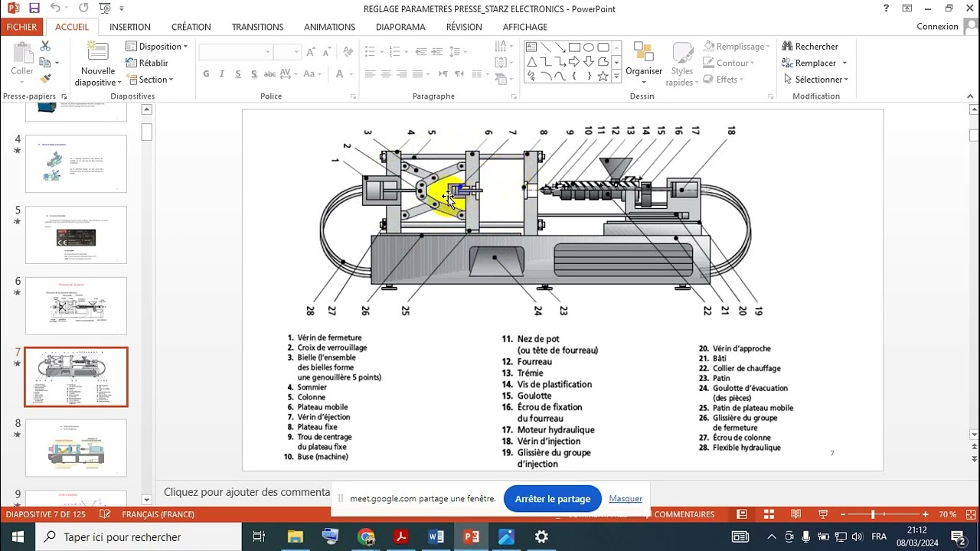The image size is (980, 551).
Task: Align text to the left
Action: (370, 74)
